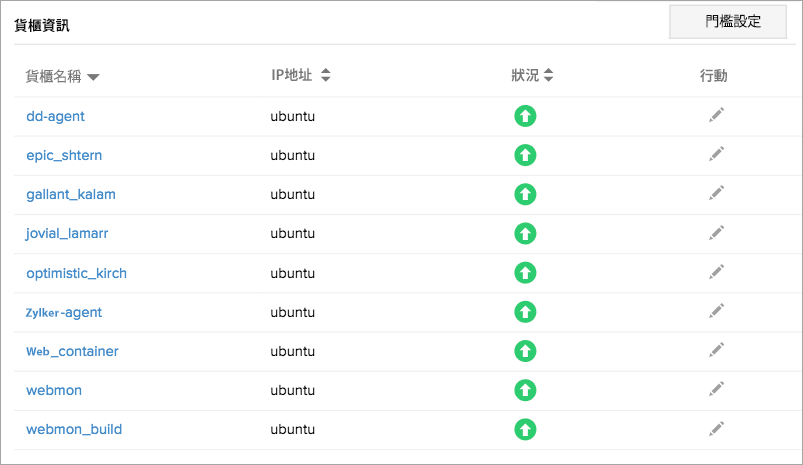The image size is (803, 465).
Task: Click jovial_lamarr green up status icon
Action: pos(525,234)
